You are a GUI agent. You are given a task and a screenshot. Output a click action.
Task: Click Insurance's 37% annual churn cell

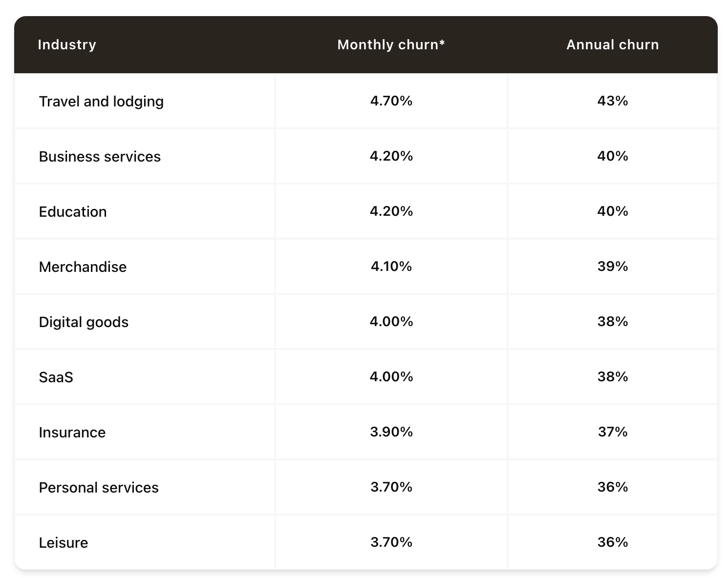coord(613,432)
